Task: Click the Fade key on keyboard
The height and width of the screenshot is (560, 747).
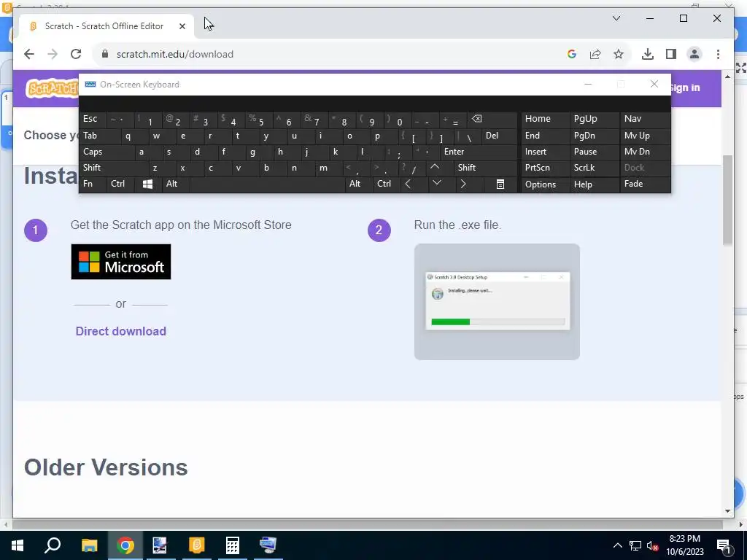Action: pos(645,184)
